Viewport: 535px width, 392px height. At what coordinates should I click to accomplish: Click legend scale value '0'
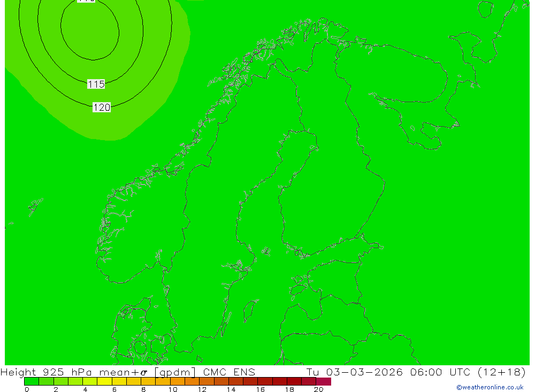pos(27,389)
